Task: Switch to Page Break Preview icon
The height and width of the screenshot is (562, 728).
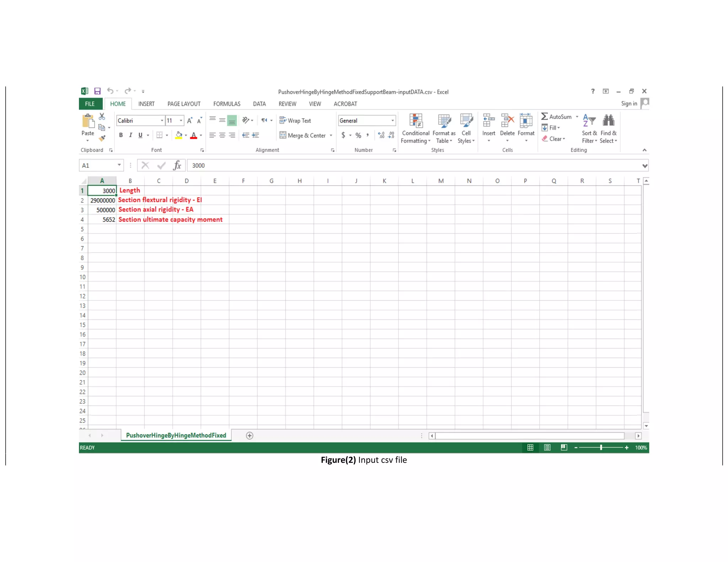Action: tap(564, 448)
